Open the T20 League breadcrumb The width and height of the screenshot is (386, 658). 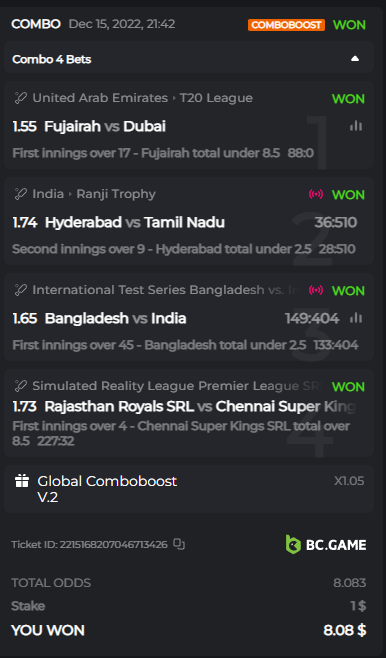coord(216,98)
